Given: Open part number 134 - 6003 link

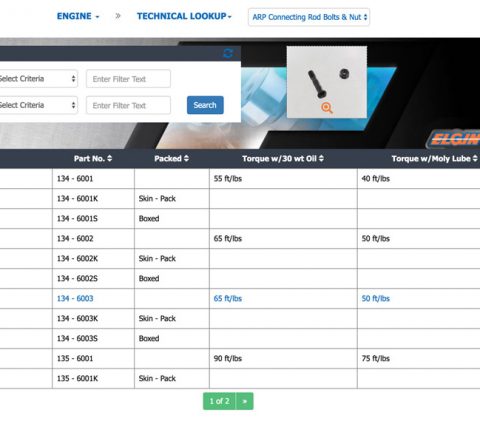Looking at the screenshot, I should point(75,299).
